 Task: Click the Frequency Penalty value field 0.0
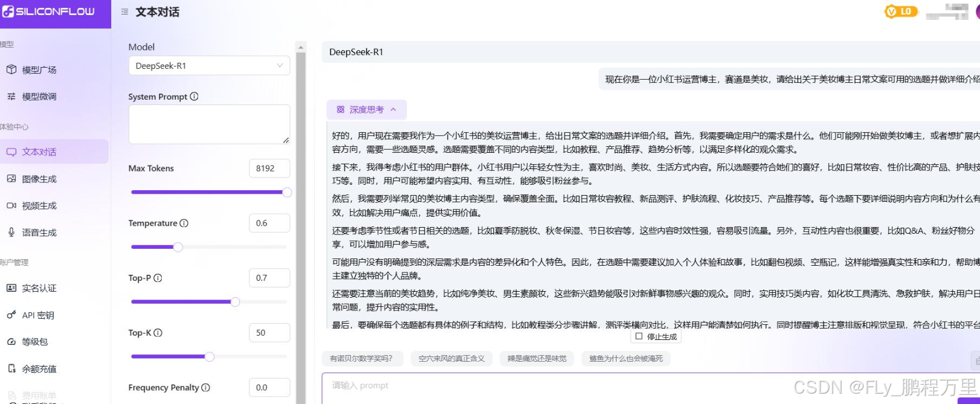click(269, 388)
